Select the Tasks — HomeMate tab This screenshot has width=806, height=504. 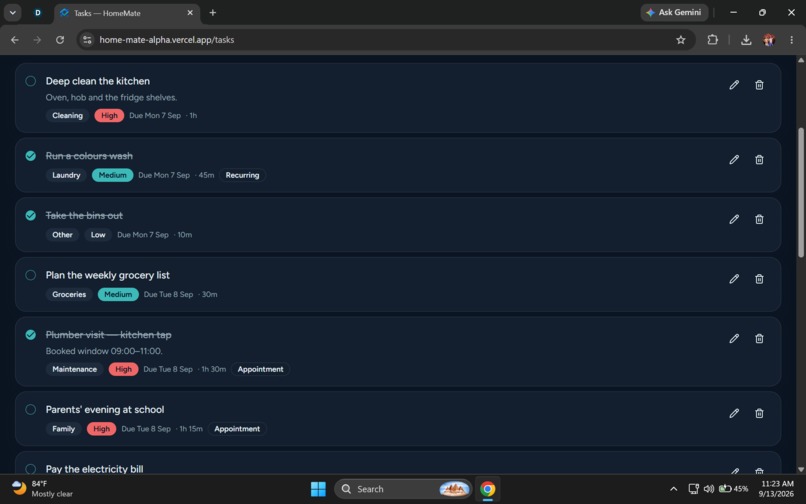pos(126,13)
